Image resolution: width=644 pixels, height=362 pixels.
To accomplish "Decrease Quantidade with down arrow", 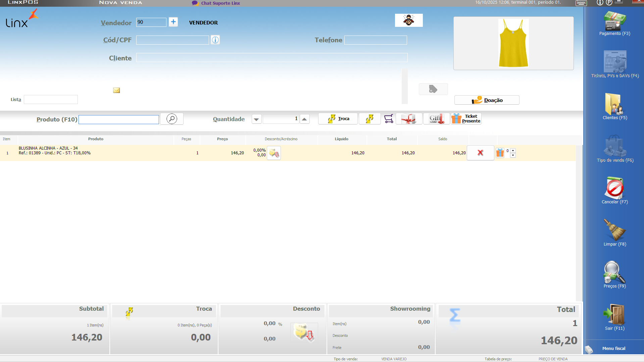I will [256, 119].
